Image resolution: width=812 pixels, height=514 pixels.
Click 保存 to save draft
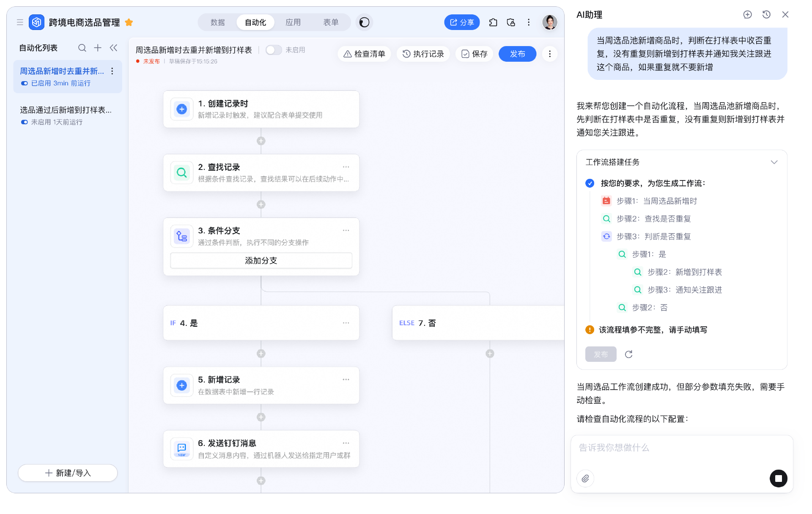tap(474, 54)
